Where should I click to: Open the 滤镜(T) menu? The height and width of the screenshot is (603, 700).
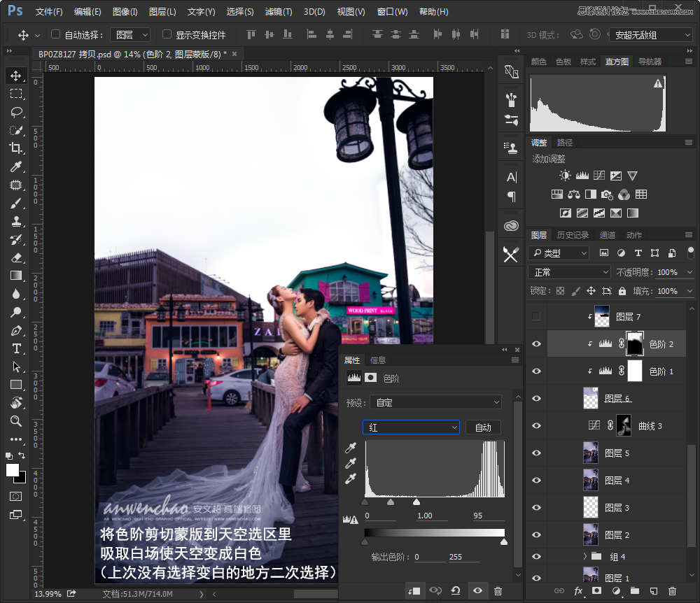pos(279,12)
